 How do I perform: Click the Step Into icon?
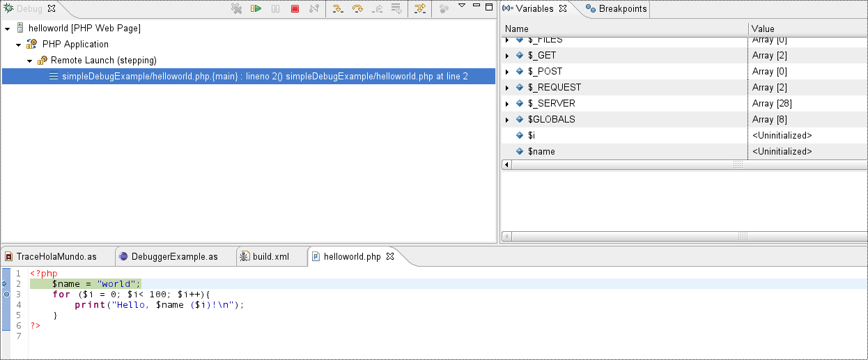338,9
